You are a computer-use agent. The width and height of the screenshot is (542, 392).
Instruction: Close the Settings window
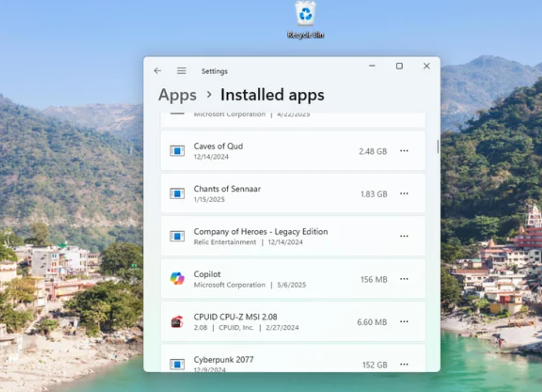[x=427, y=66]
